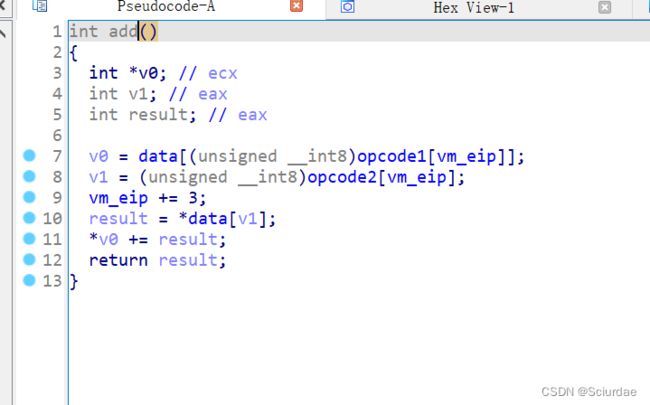Click the opening brace on line 2

74,53
